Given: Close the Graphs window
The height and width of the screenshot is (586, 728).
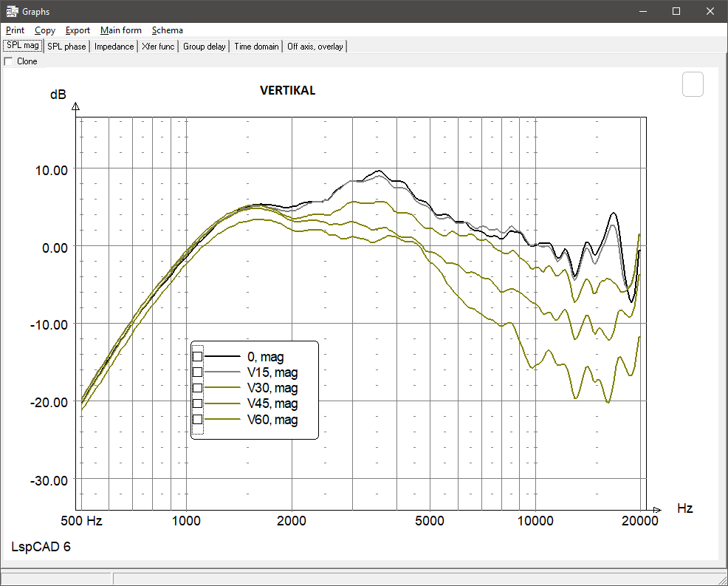Looking at the screenshot, I should click(x=710, y=11).
